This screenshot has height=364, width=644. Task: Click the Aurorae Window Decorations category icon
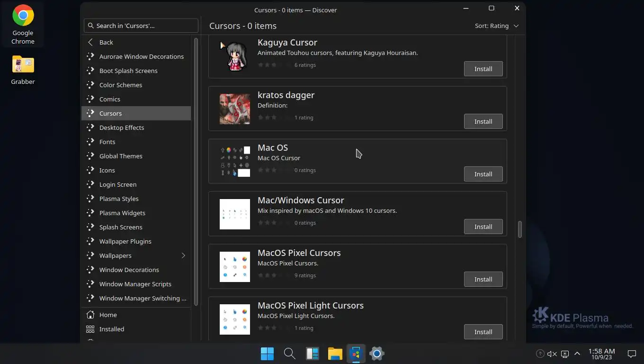click(90, 56)
